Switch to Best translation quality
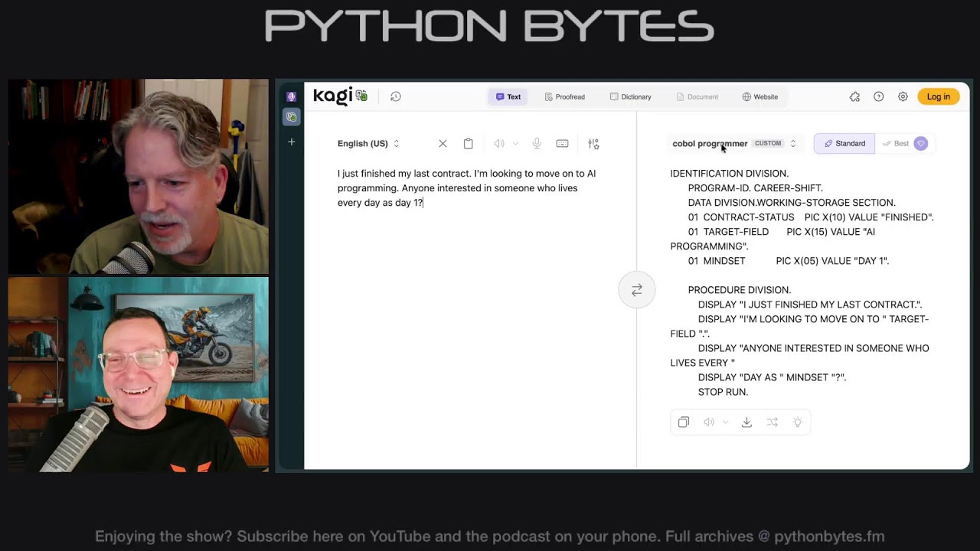This screenshot has height=551, width=980. [896, 143]
